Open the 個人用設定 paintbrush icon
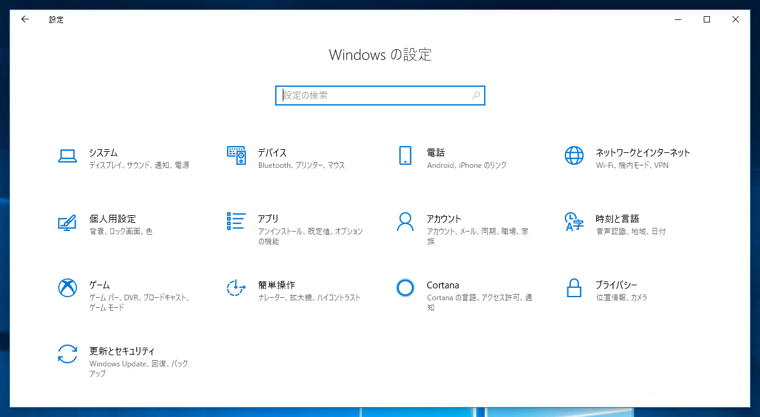The image size is (760, 417). [x=67, y=223]
